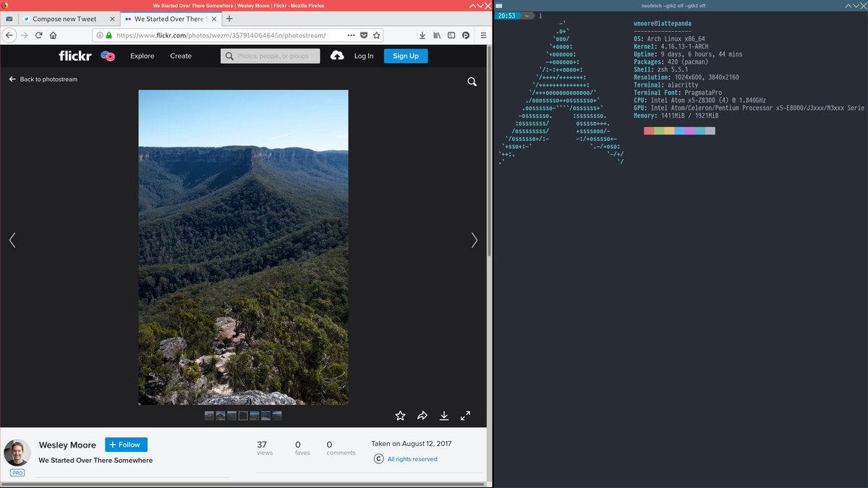Viewport: 868px width, 488px height.
Task: Follow Wesley Moore with the blue button
Action: [127, 445]
